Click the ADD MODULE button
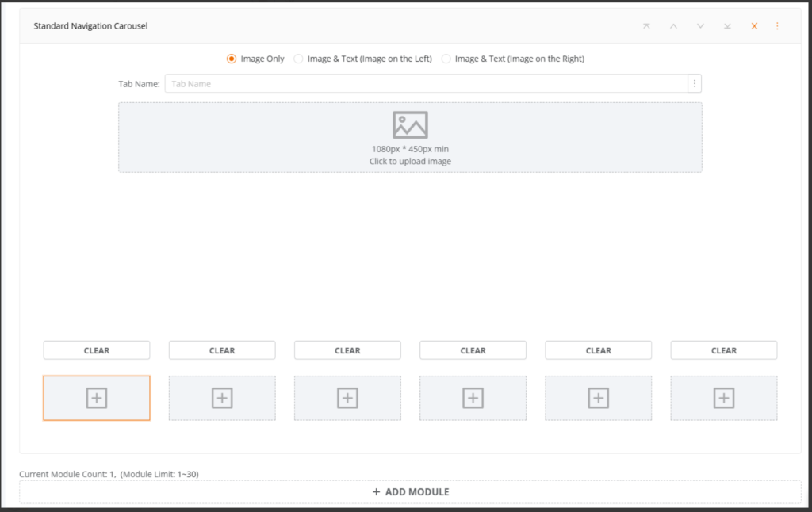This screenshot has height=512, width=812. pyautogui.click(x=410, y=491)
